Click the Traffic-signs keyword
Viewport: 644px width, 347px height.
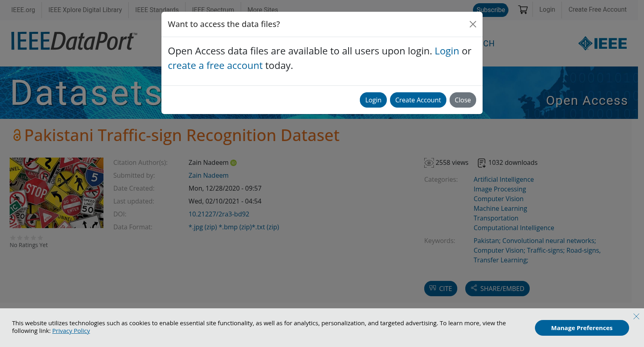pyautogui.click(x=546, y=250)
